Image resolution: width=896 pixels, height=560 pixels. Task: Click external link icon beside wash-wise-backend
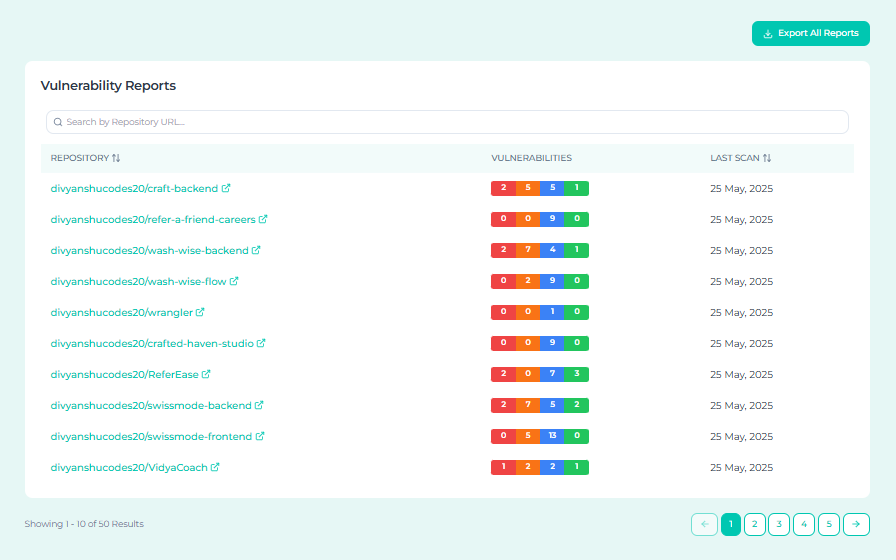point(256,250)
